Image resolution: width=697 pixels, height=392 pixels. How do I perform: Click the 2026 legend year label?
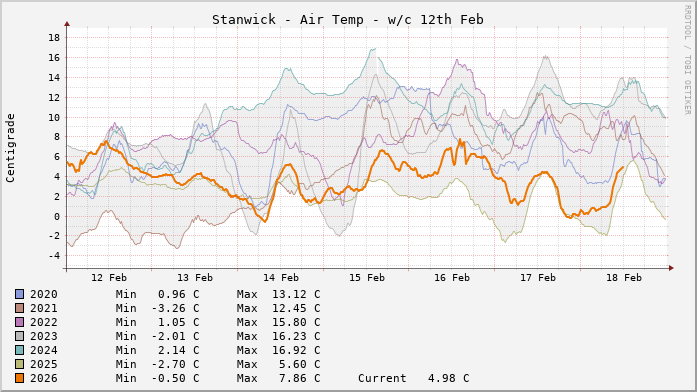point(44,378)
